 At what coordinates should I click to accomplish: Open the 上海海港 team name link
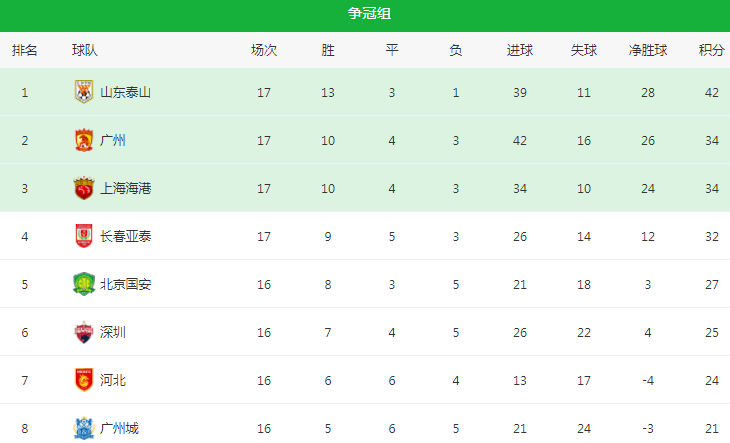126,188
